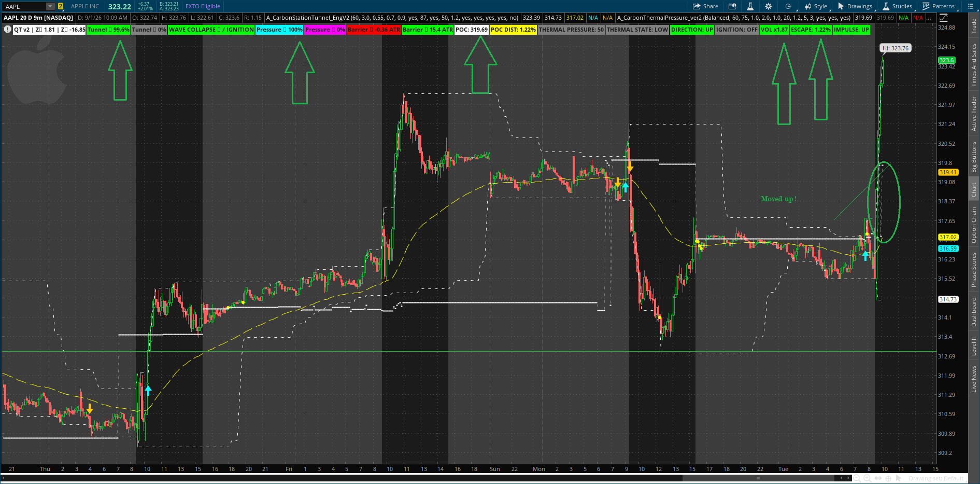Click the POC DIST: 1.22% label
Viewport: 980px width, 484px height.
click(x=513, y=30)
